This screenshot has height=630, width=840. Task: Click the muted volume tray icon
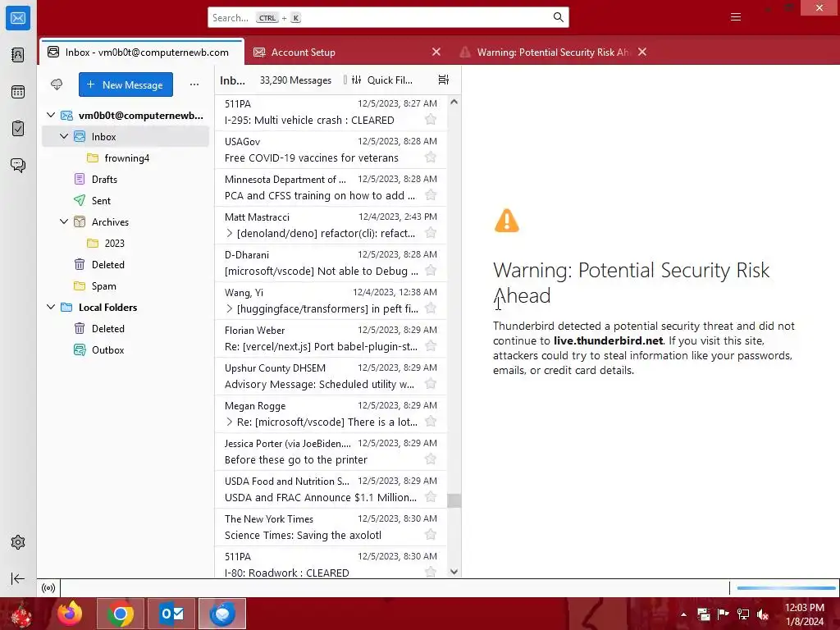point(763,614)
